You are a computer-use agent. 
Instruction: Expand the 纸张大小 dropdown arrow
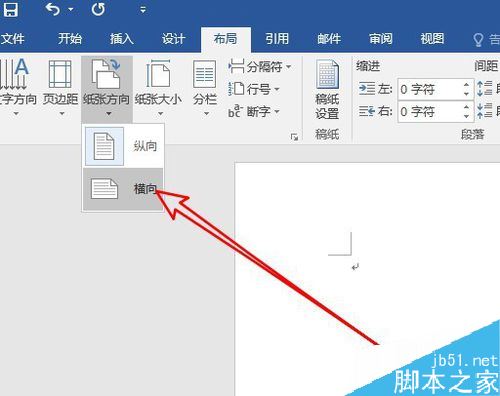point(160,114)
